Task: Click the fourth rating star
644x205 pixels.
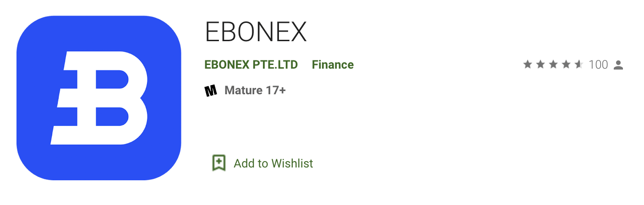Action: 566,65
